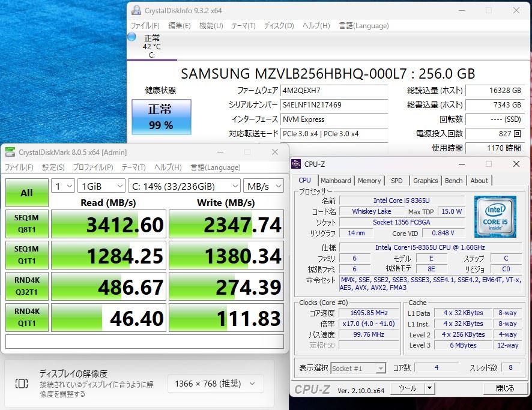
Task: Click the SEQ1M Q8T1 write result 2347.74
Action: (226, 224)
